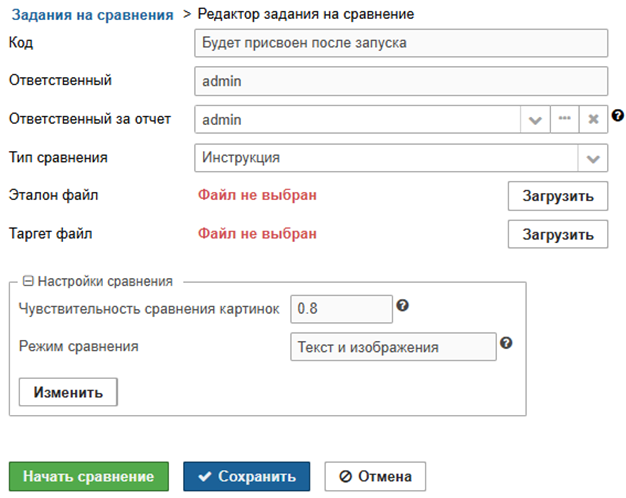This screenshot has height=498, width=626.
Task: Click the Тип сравнения field showing Инструкция
Action: (x=385, y=158)
